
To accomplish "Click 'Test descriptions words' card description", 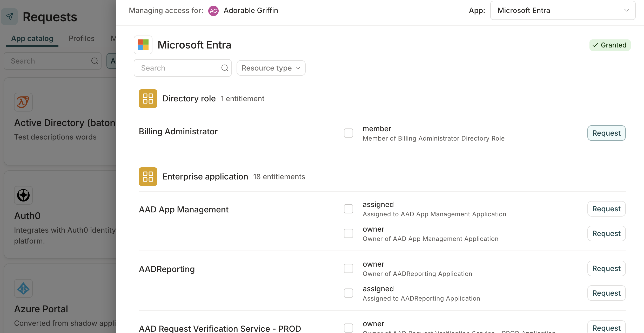I will [55, 137].
